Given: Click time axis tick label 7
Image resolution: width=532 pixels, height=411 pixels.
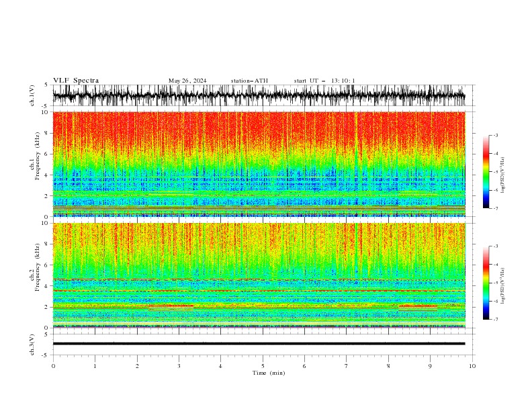Looking at the screenshot, I should coord(347,366).
